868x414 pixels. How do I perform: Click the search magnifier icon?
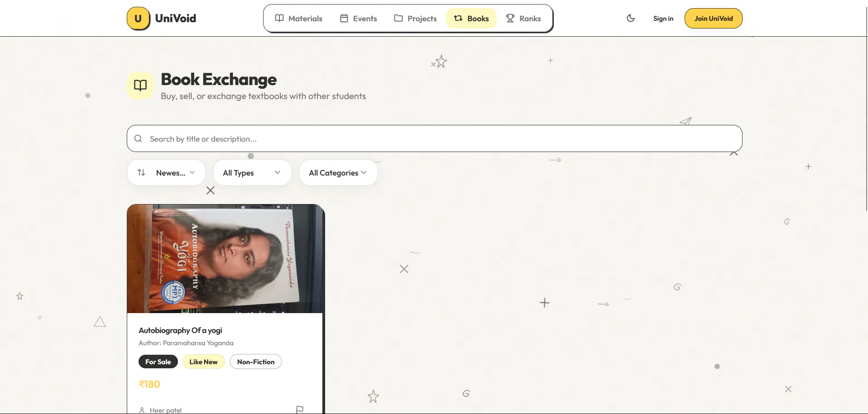(x=139, y=138)
